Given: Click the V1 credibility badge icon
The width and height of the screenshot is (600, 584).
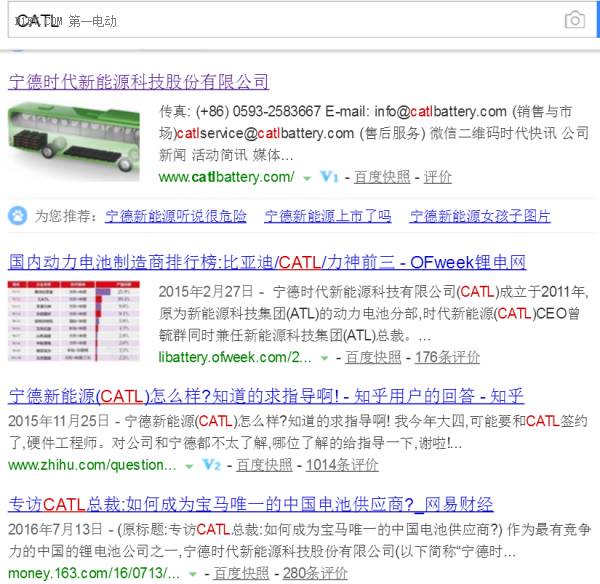Looking at the screenshot, I should tap(329, 177).
